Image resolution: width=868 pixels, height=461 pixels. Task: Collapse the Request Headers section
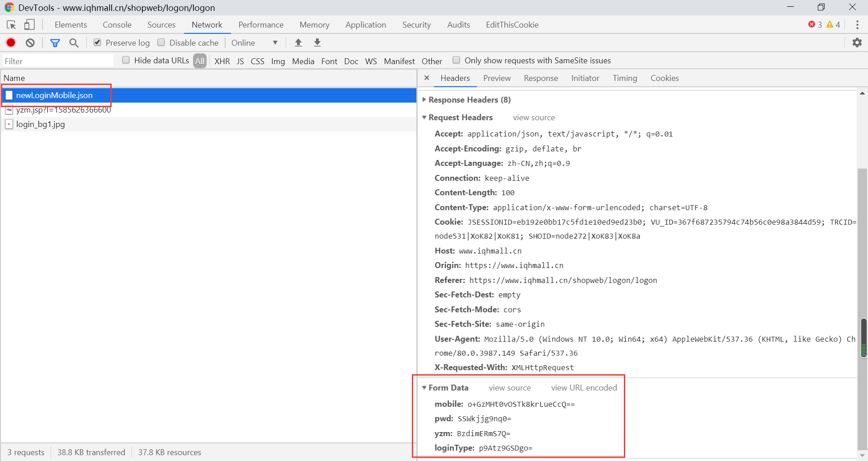[x=424, y=118]
